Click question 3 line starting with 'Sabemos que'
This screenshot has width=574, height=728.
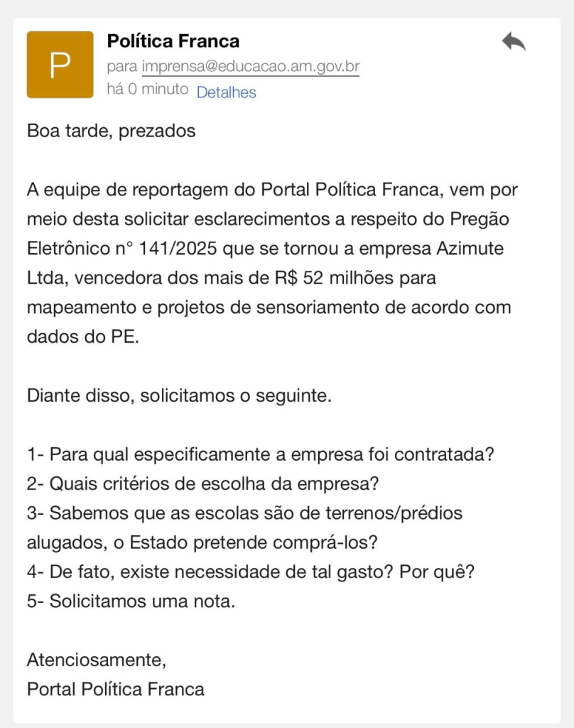tap(244, 513)
